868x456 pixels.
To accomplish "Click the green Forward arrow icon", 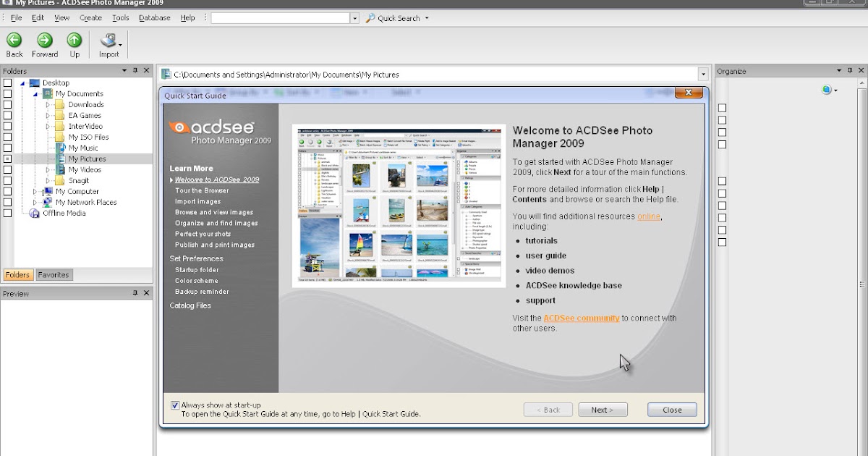I will click(45, 41).
